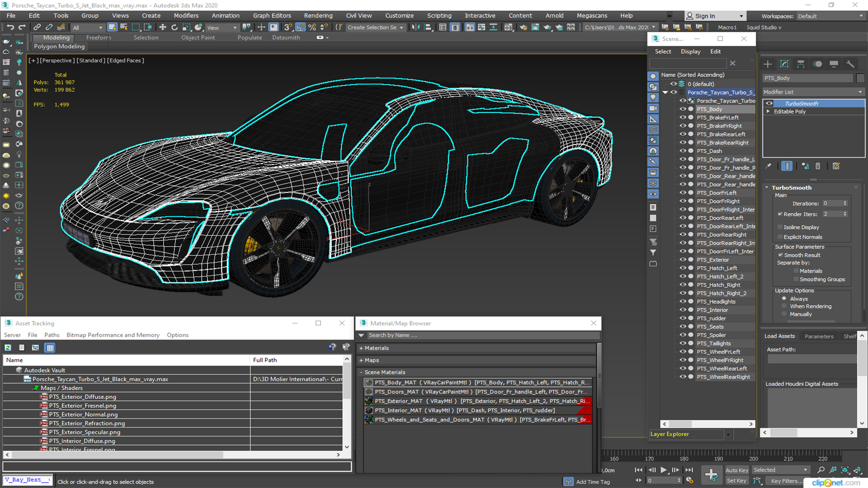Toggle Render Iters checkbox
Viewport: 868px width, 488px height.
(x=780, y=214)
